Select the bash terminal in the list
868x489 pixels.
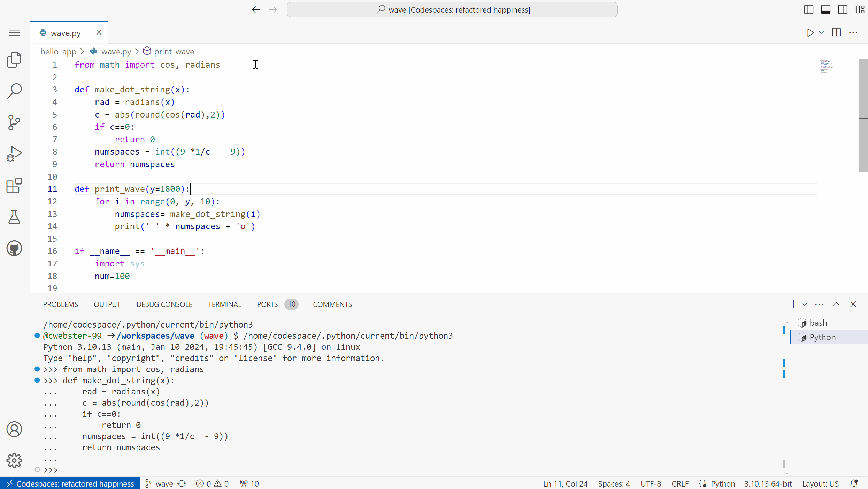(818, 323)
